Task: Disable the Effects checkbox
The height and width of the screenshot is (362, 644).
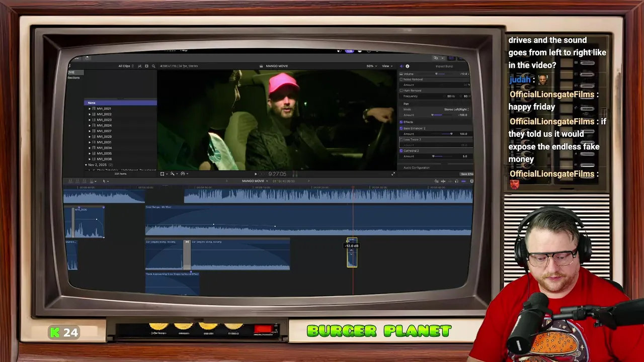Action: pos(401,122)
